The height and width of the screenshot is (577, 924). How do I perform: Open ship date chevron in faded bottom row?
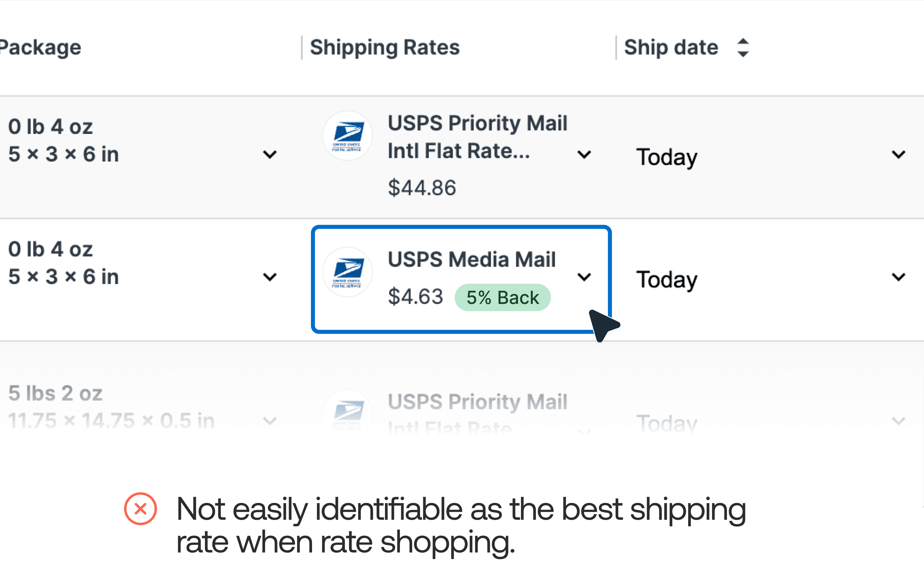(898, 421)
